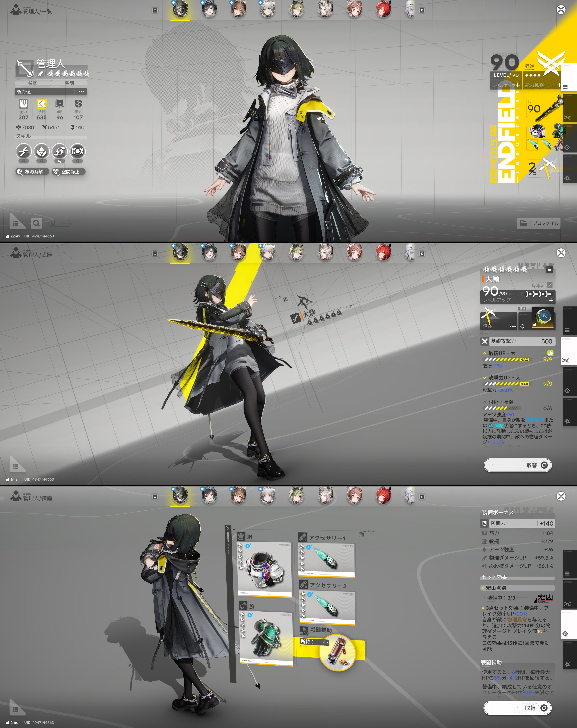577x728 pixels.
Task: Open the 根源瓦解 talent skill
Action: point(32,172)
